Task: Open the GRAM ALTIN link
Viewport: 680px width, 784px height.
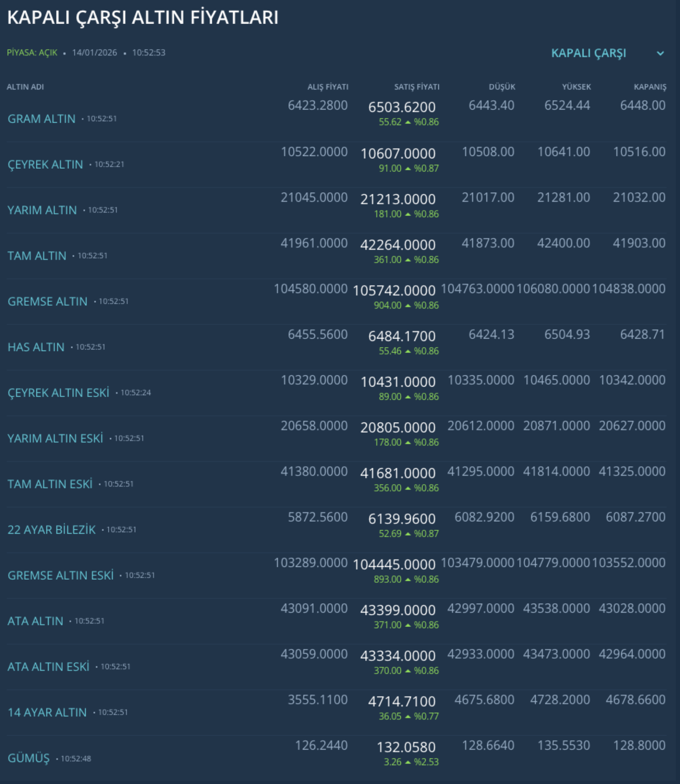Action: 42,119
